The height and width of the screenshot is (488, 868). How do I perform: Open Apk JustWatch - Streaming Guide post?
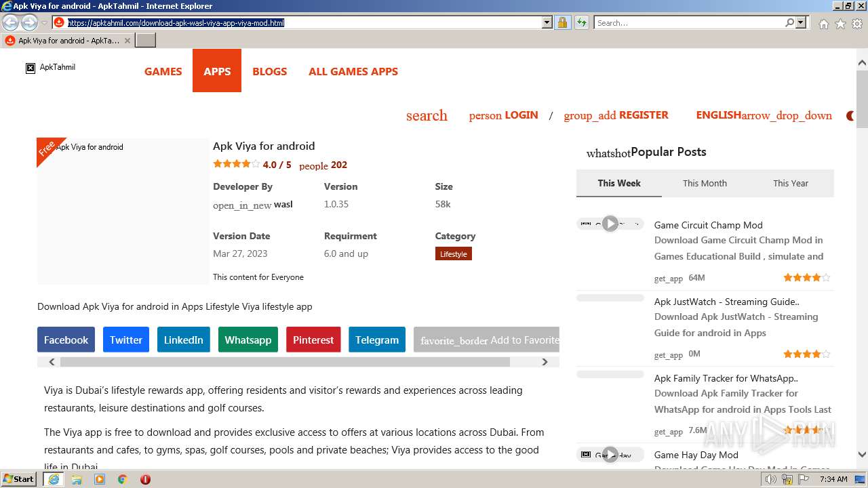click(x=726, y=302)
